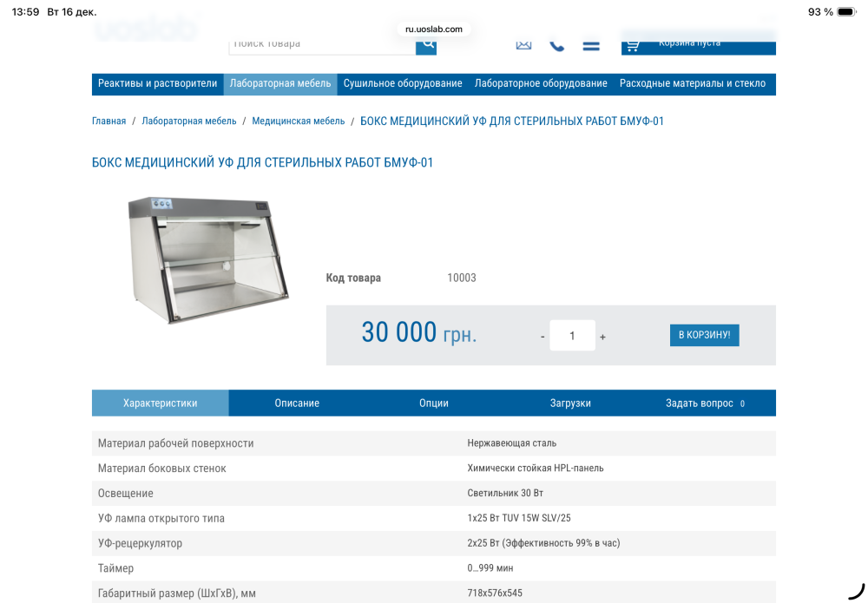Open Реактивы и растворители menu

(158, 83)
